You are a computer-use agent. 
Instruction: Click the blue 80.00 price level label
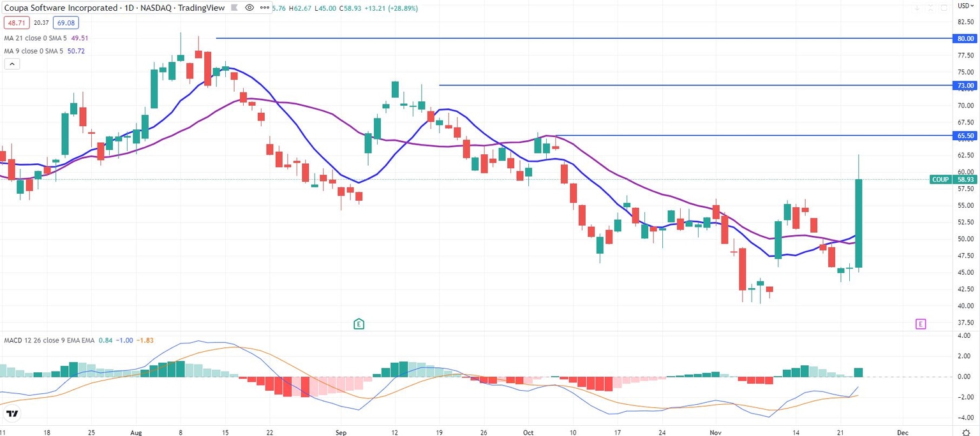pos(965,38)
